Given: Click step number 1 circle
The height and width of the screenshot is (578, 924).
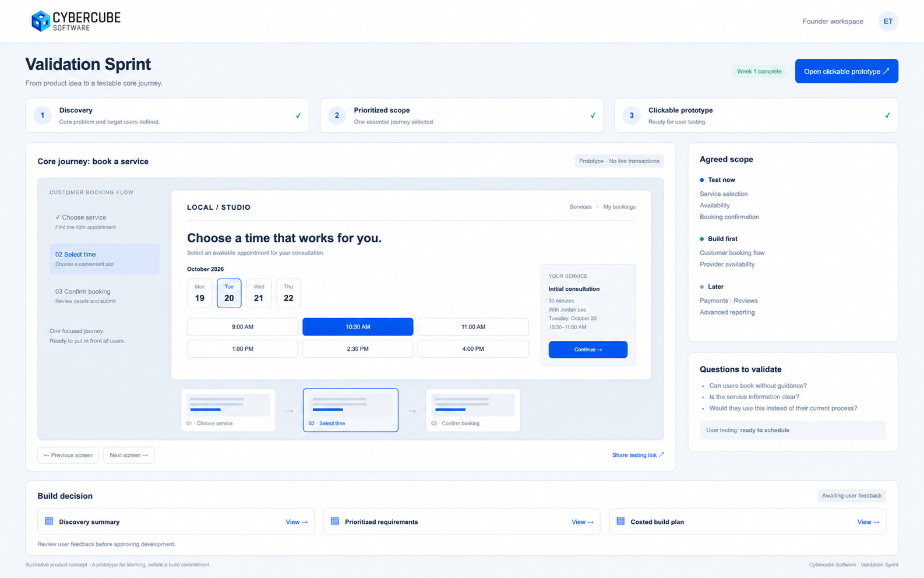Looking at the screenshot, I should [43, 115].
